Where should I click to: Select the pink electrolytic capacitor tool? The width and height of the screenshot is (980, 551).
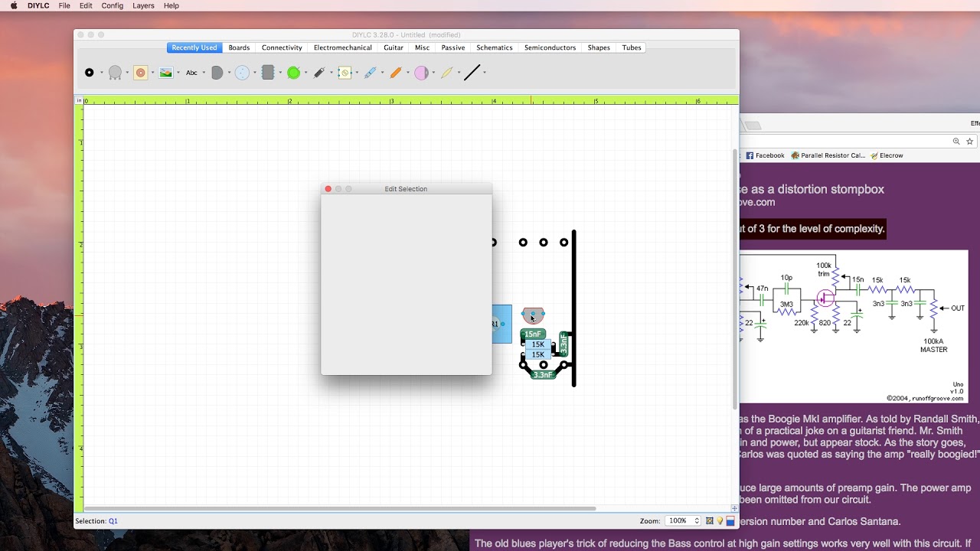pos(421,73)
